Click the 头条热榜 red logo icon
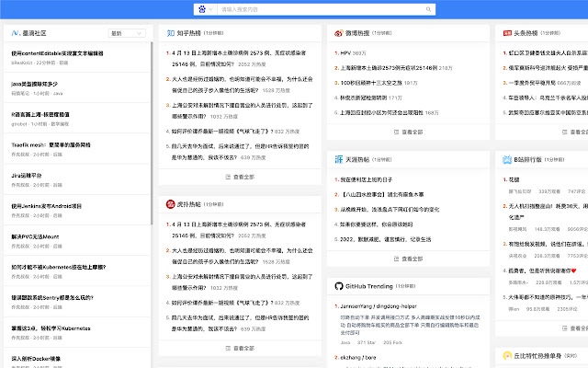 pos(507,33)
